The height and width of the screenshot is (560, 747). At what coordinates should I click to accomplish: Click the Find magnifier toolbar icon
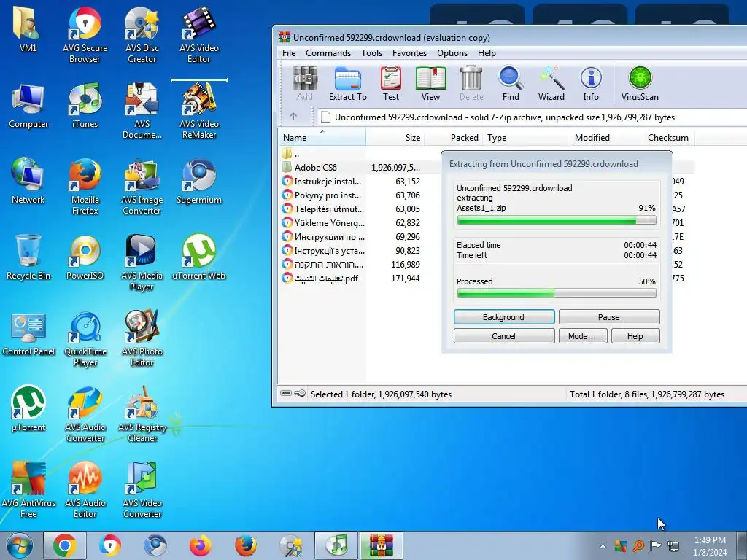click(x=510, y=84)
